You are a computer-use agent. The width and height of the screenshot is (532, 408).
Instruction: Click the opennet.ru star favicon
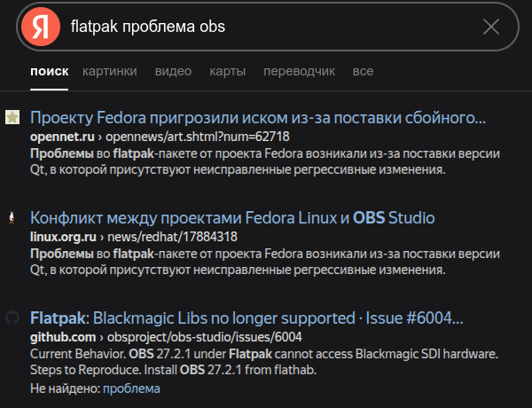click(12, 117)
